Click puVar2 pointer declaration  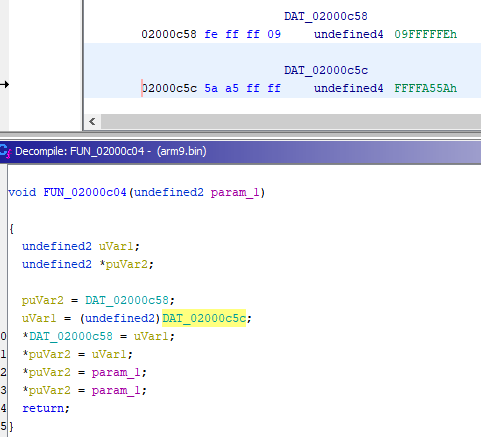(x=124, y=264)
